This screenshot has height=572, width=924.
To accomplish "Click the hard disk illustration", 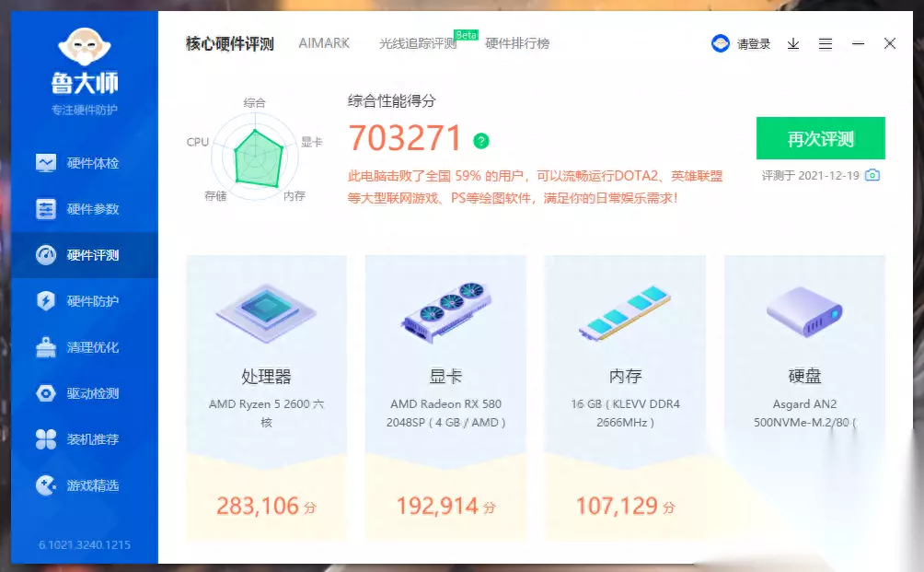I will tap(804, 311).
